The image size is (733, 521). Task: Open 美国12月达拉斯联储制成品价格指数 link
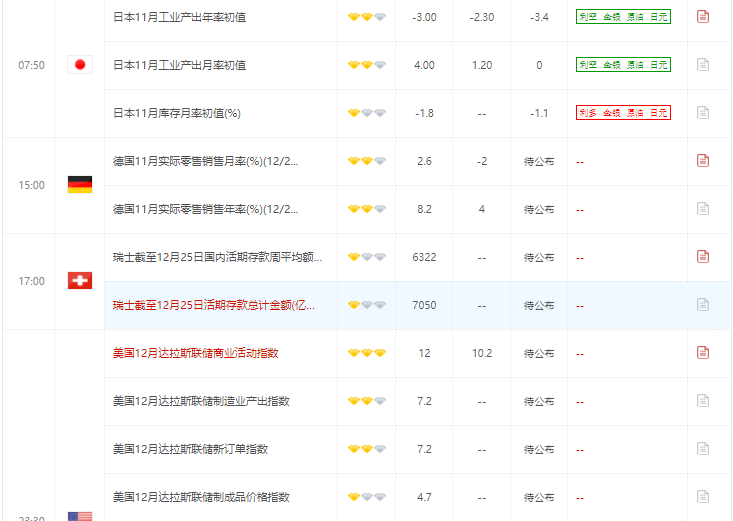pos(201,497)
